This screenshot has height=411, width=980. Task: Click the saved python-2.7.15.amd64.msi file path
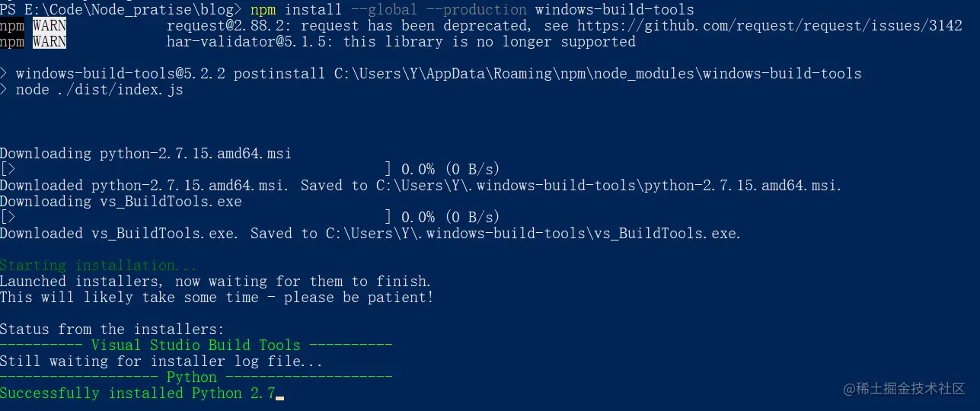(x=608, y=185)
